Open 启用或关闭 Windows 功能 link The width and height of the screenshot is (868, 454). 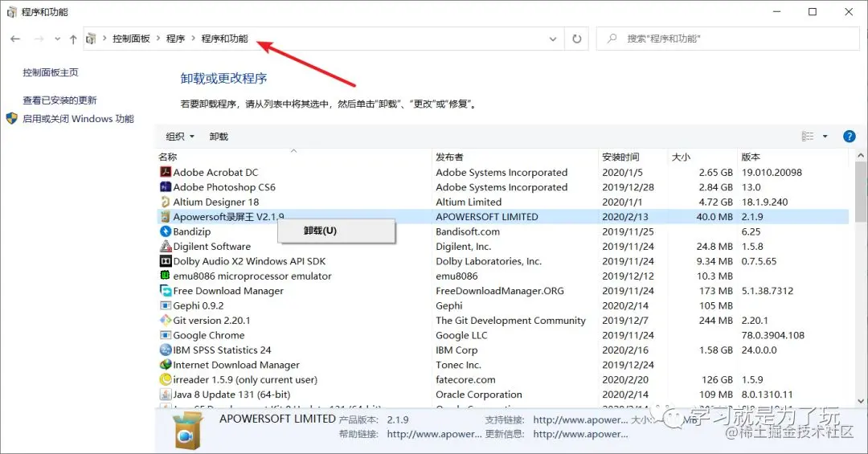(78, 118)
